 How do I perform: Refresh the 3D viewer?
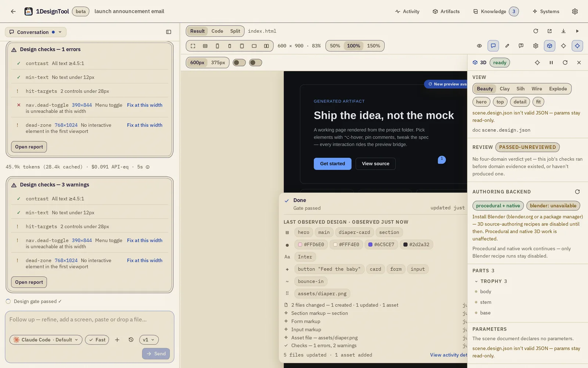tap(565, 63)
